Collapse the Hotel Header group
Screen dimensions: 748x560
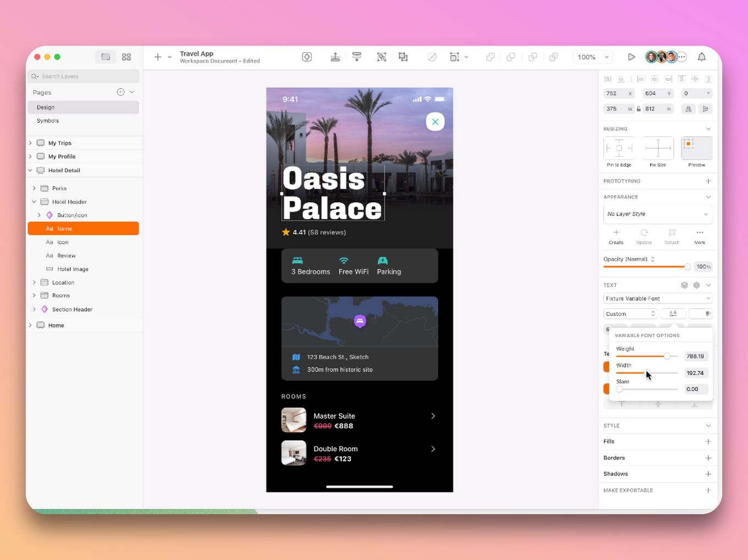coord(34,202)
